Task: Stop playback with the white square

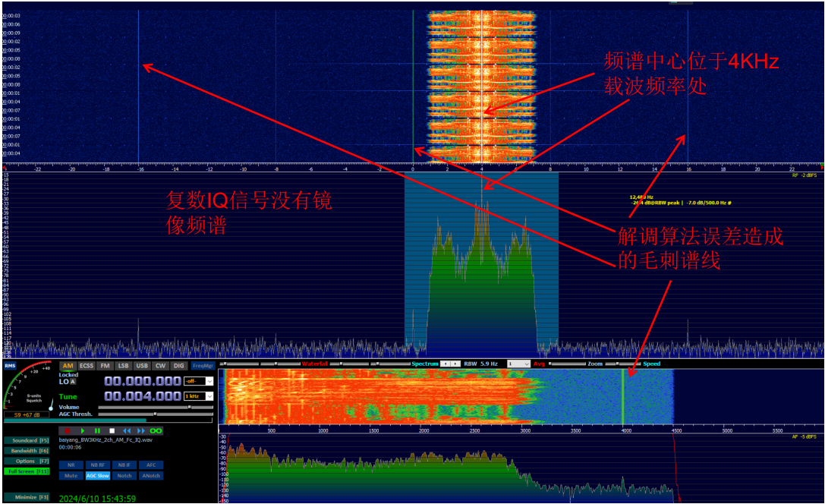Action: [x=112, y=430]
